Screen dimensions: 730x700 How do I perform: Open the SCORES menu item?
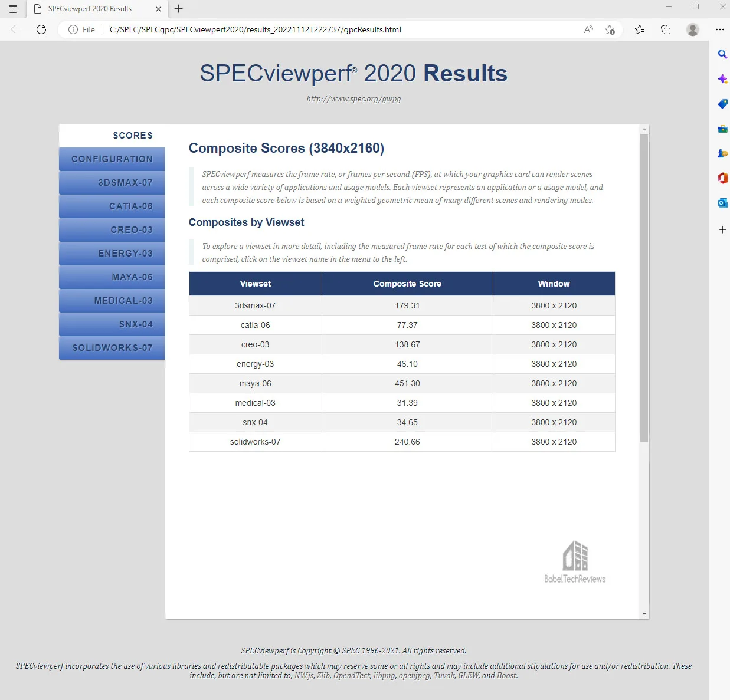tap(112, 136)
